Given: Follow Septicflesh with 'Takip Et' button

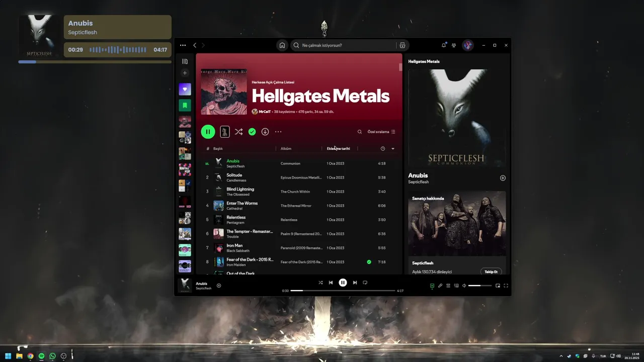Looking at the screenshot, I should pyautogui.click(x=491, y=272).
